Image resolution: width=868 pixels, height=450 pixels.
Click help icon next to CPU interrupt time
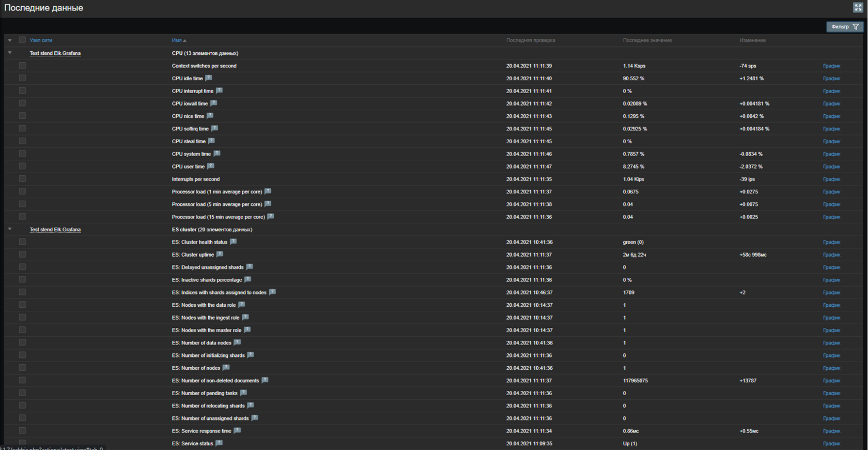[219, 91]
